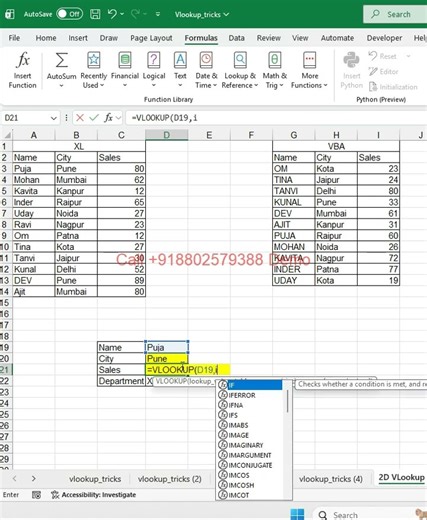
Task: Open Date & Time functions menu
Action: (206, 70)
